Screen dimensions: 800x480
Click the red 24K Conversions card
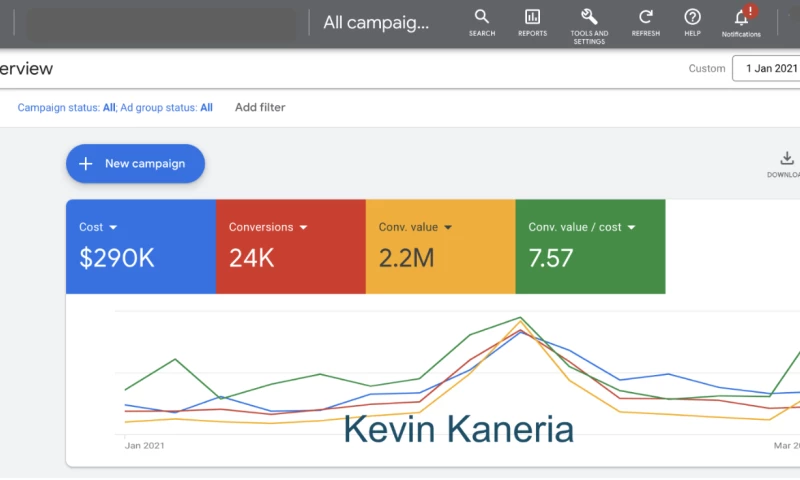pyautogui.click(x=290, y=258)
